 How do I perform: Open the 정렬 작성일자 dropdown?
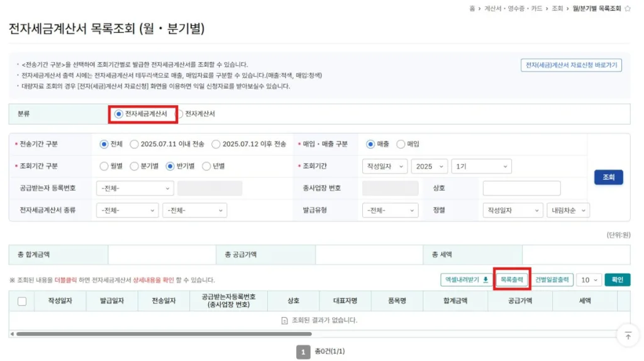coord(513,210)
